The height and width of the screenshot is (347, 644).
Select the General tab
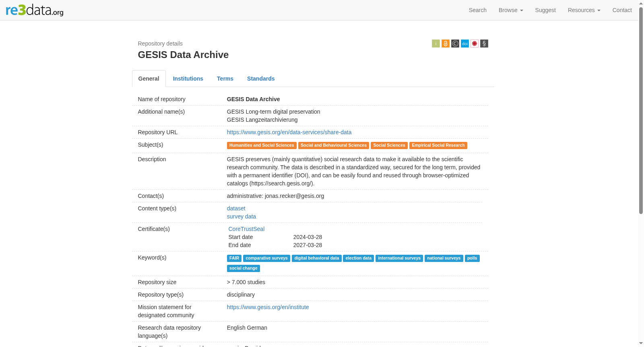point(149,79)
